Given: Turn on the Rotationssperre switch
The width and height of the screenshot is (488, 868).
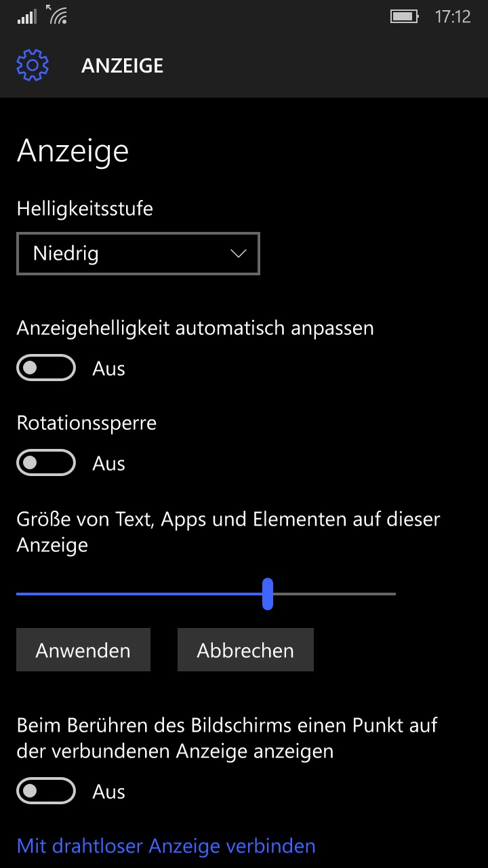Looking at the screenshot, I should [x=46, y=463].
